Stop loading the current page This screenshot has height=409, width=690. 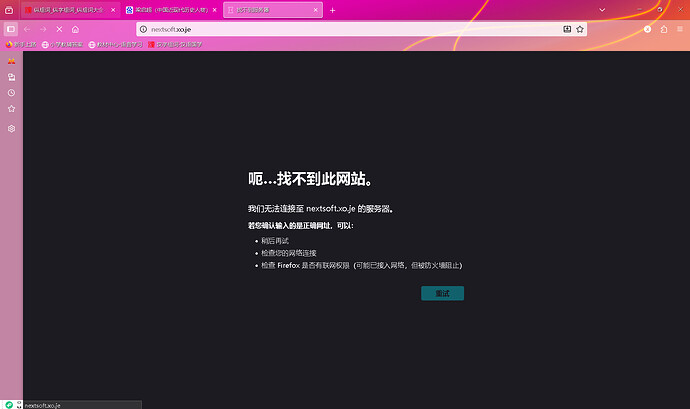tap(59, 29)
